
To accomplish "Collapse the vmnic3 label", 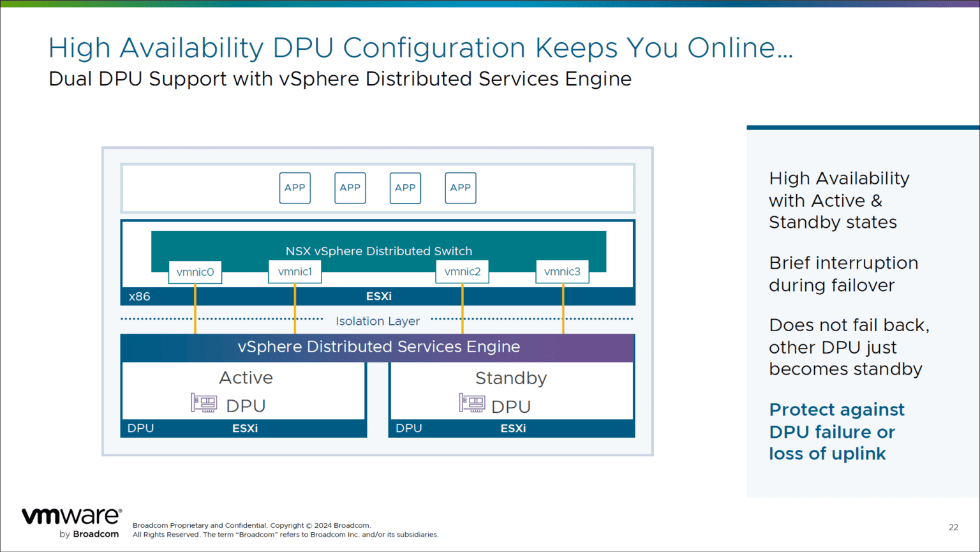I will tap(562, 271).
